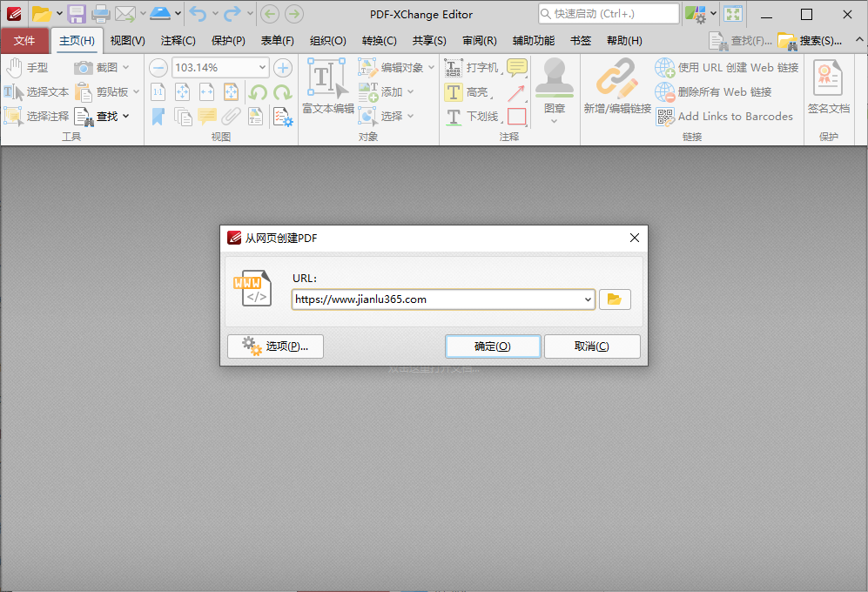Click the 快速启动 quick launch search field
Image resolution: width=868 pixels, height=592 pixels.
click(x=608, y=14)
